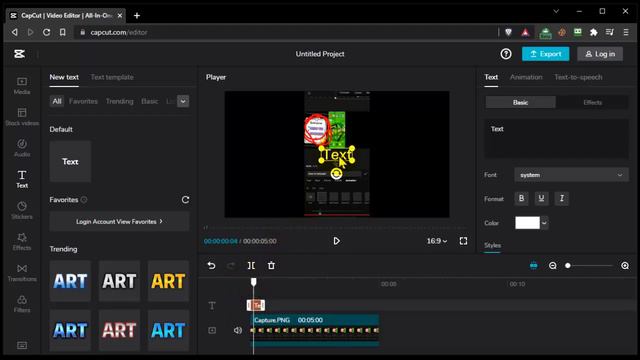
Task: Delete the selected clip
Action: tap(271, 266)
